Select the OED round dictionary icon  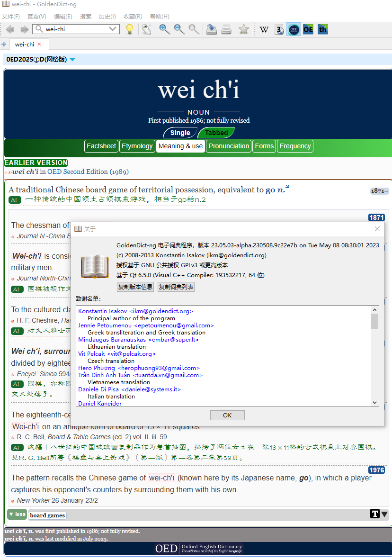coord(294,29)
